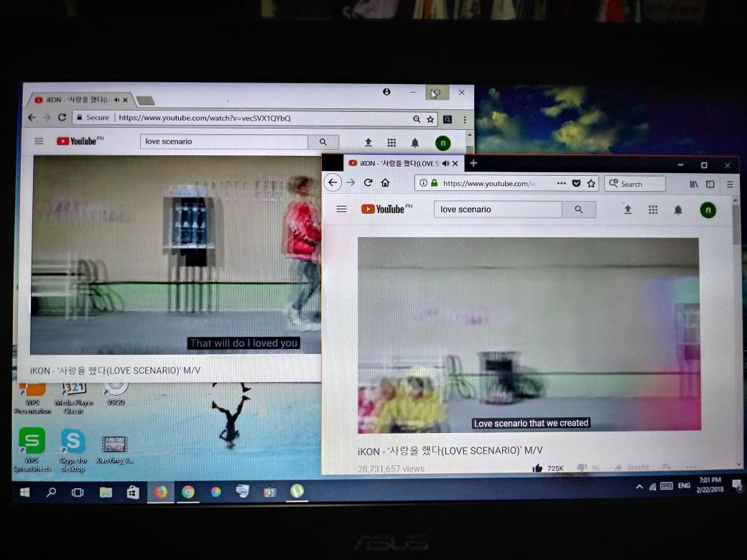Open the Action Center notifications
The height and width of the screenshot is (560, 747).
coord(737,485)
